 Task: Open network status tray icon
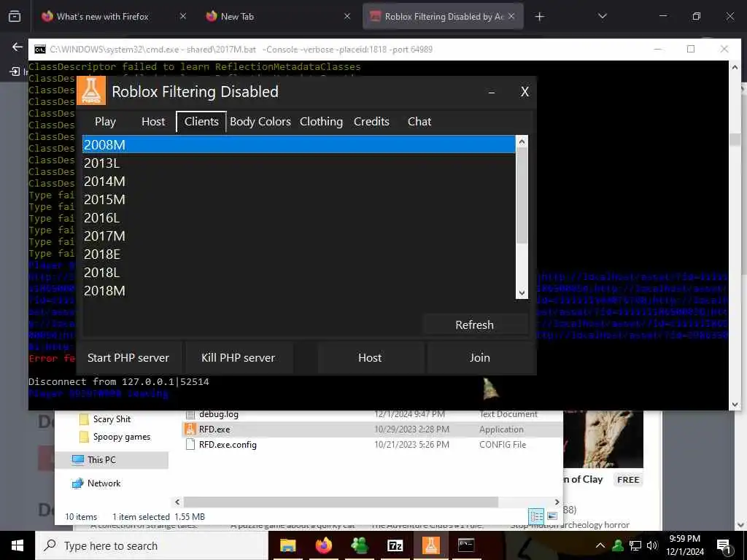pos(635,545)
